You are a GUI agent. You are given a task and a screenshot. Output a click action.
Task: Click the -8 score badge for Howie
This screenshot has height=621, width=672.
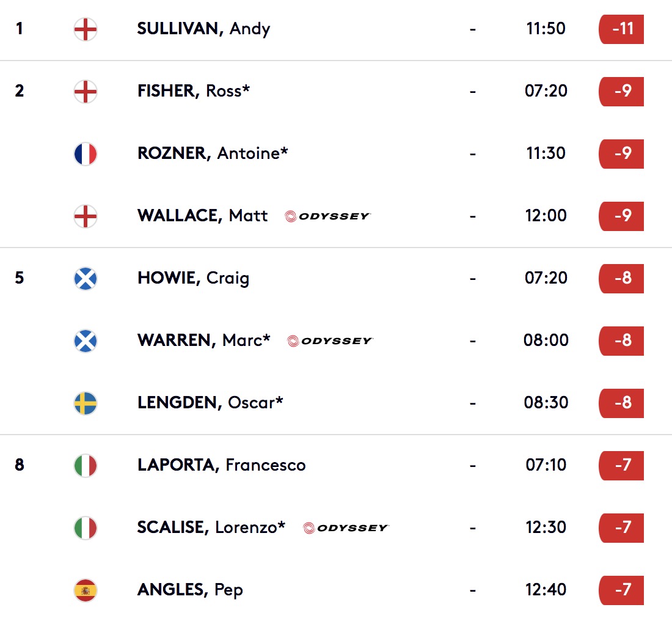[x=621, y=278]
